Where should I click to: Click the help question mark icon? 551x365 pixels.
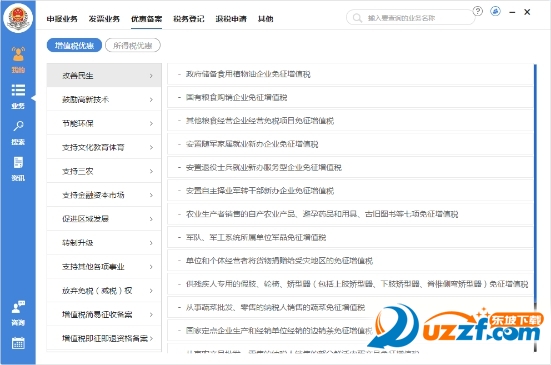(x=478, y=11)
